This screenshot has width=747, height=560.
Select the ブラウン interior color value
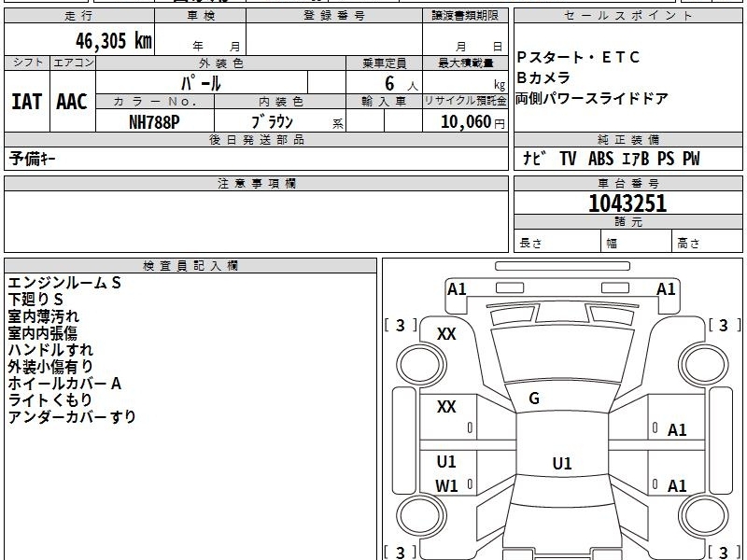tap(273, 122)
